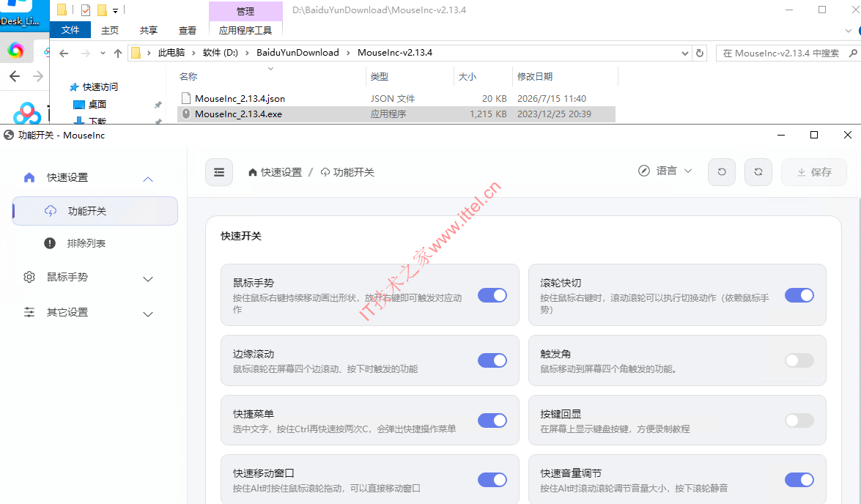Enable the 触发角 toggle

[799, 360]
